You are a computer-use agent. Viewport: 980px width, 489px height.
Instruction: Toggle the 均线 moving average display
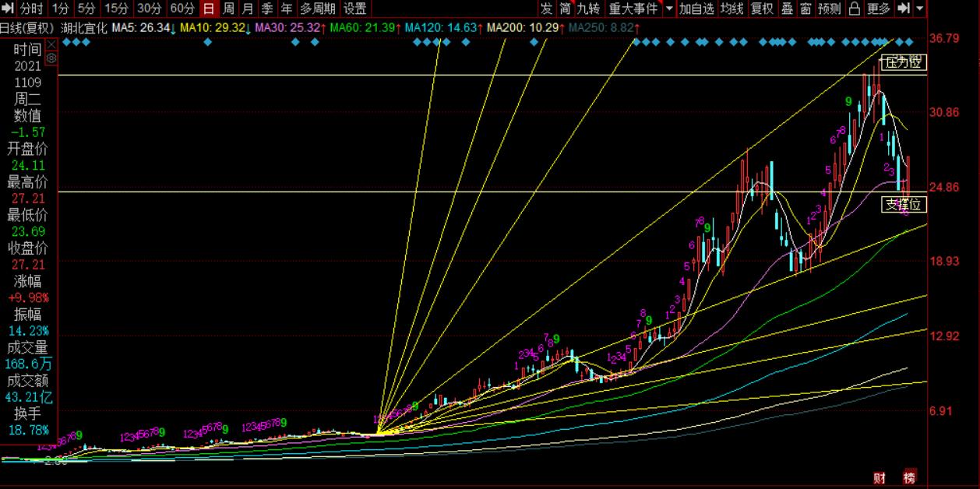(731, 9)
